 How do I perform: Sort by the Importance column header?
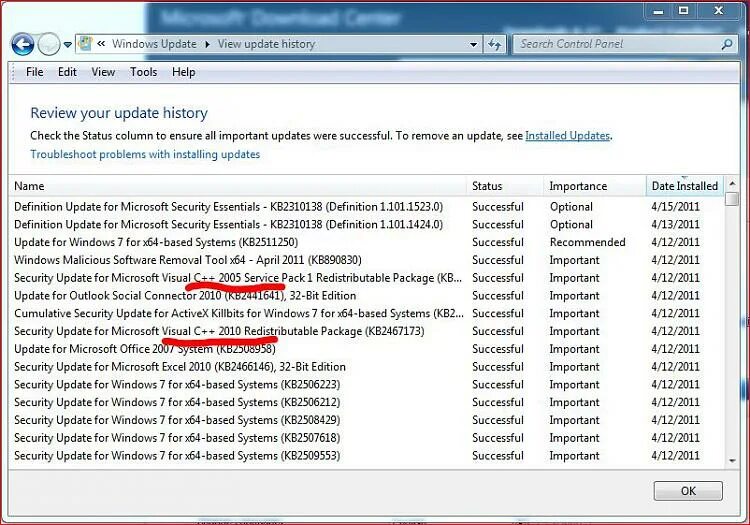(x=595, y=186)
